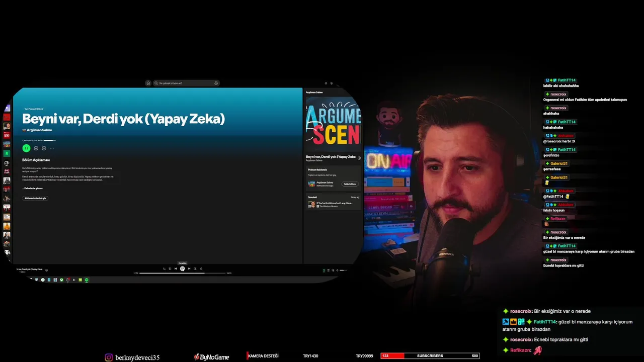Open Spotify from the Windows taskbar
The height and width of the screenshot is (362, 644).
[x=87, y=280]
